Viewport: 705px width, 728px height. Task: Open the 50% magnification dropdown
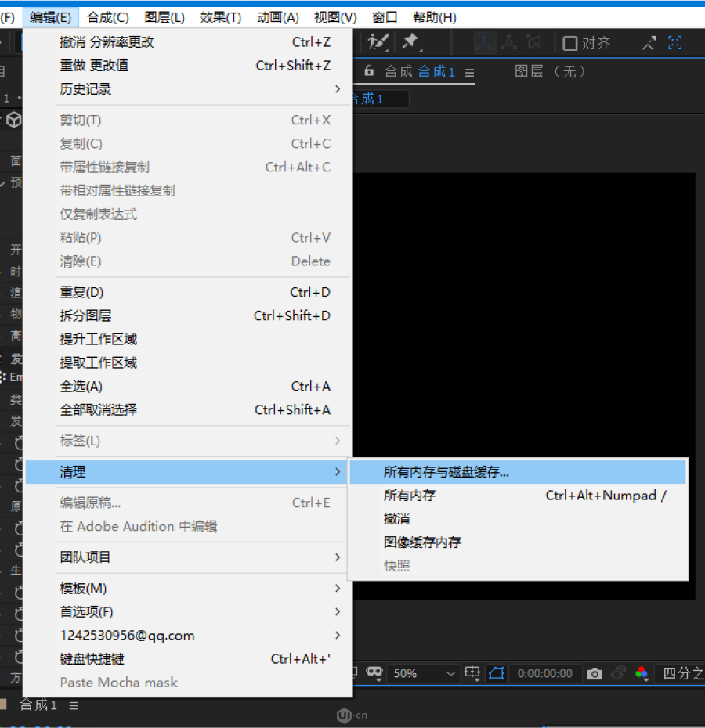424,673
